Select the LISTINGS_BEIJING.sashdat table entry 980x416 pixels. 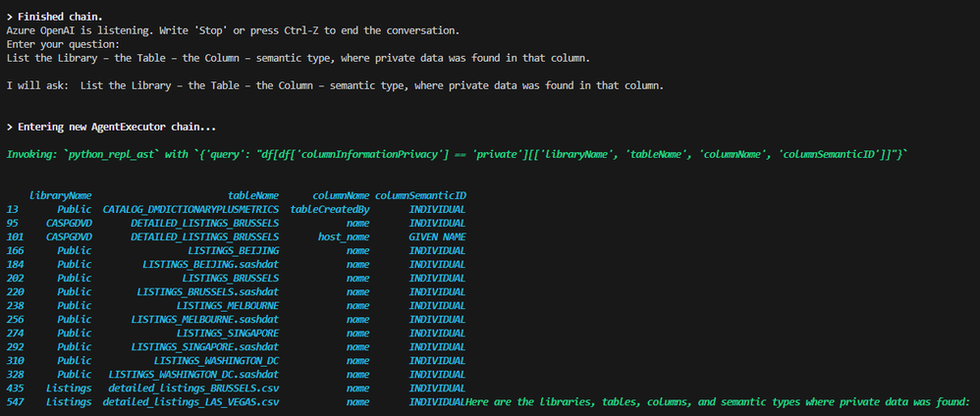210,265
